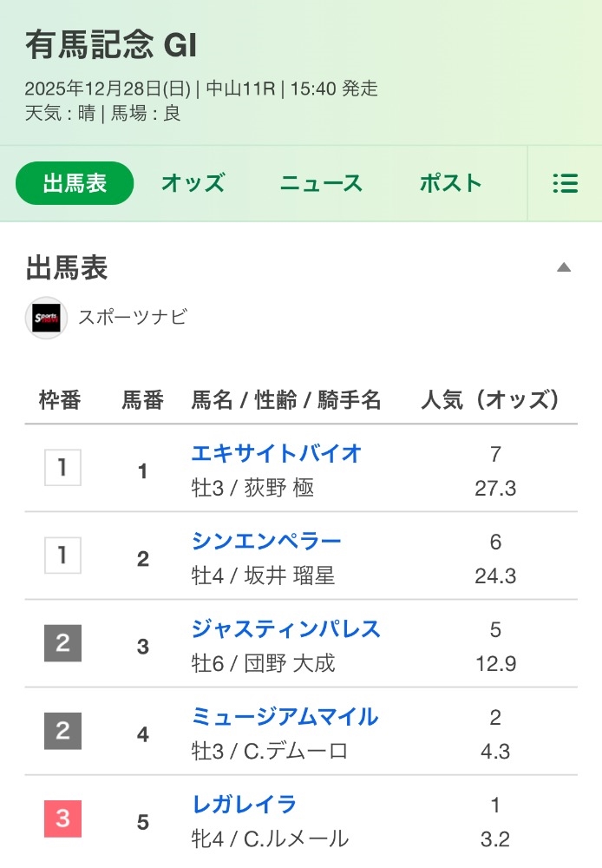
Task: Open the list menu icon
Action: point(565,184)
